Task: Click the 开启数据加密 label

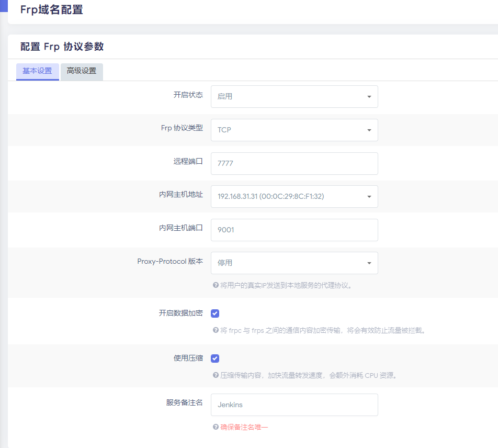Action: tap(181, 313)
